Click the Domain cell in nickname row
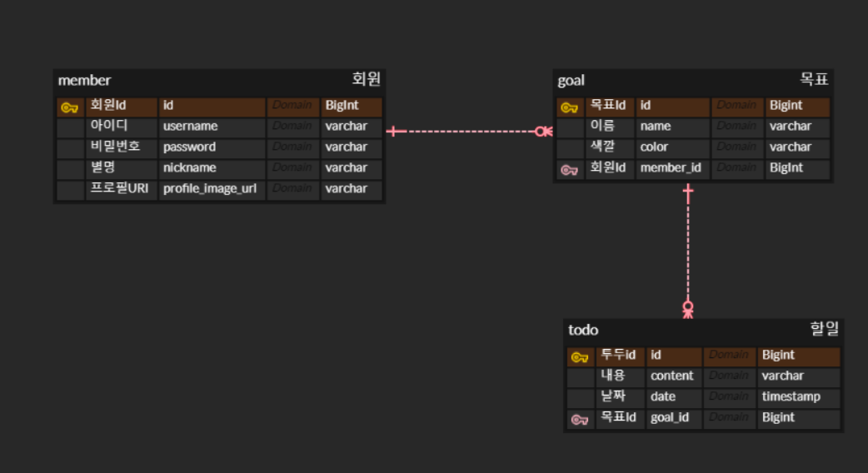 293,167
